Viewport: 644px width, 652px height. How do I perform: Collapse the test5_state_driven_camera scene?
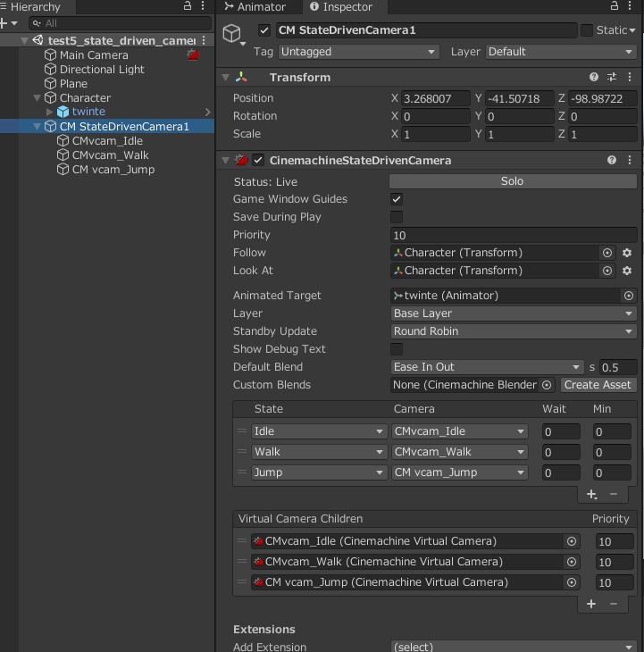pyautogui.click(x=24, y=40)
